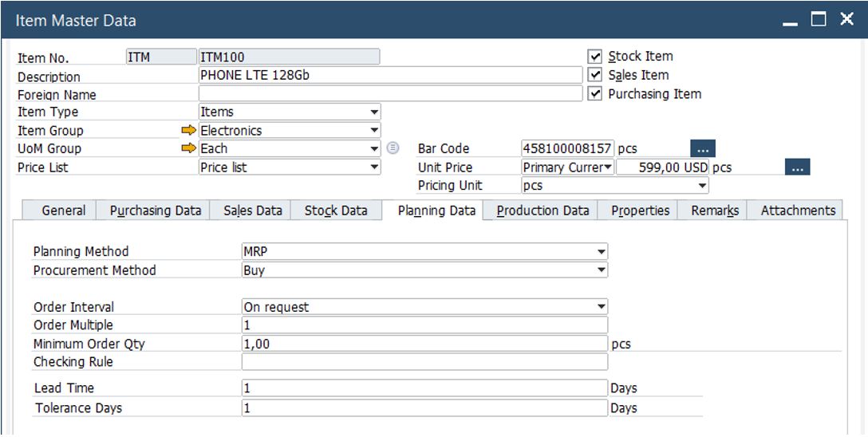The width and height of the screenshot is (868, 437).
Task: Click the orange link arrow beside Item Group
Action: click(x=188, y=131)
